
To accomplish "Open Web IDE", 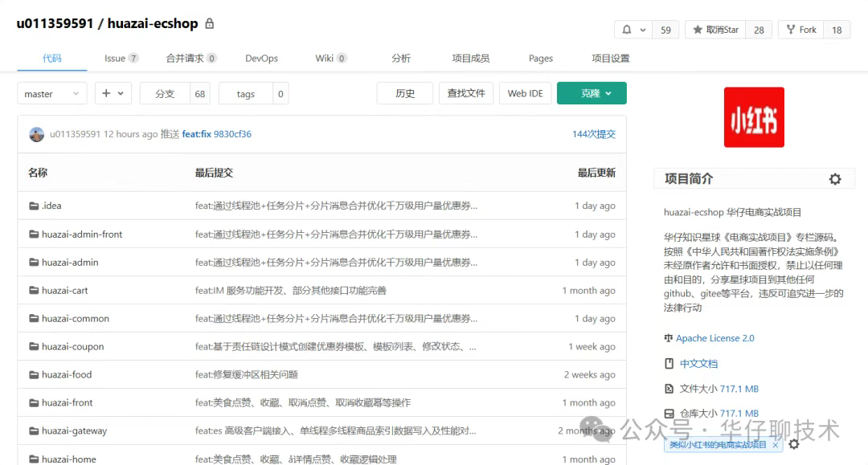I will [x=526, y=93].
